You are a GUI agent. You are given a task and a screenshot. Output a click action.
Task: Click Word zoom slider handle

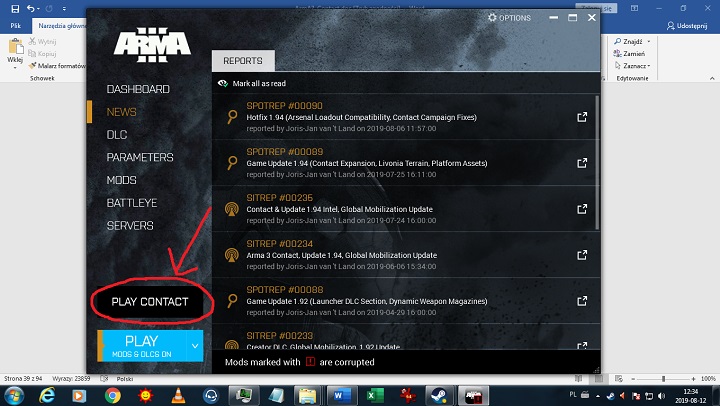[664, 379]
